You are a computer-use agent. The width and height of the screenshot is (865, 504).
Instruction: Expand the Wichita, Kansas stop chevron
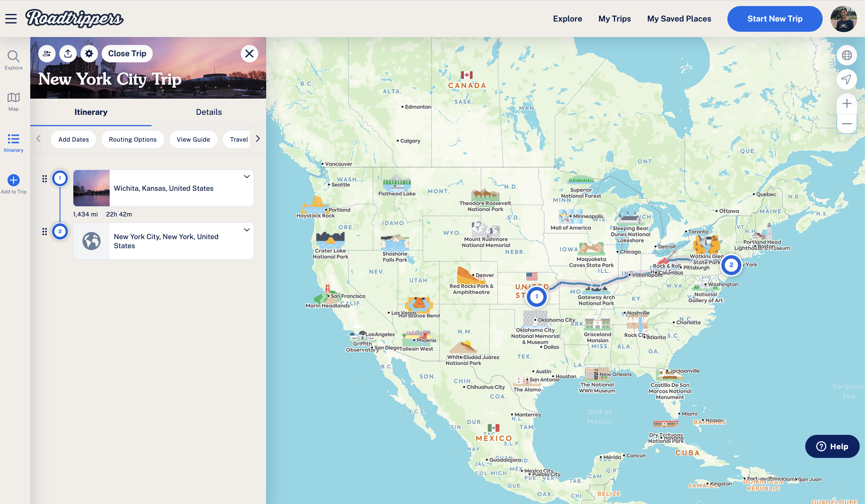247,176
